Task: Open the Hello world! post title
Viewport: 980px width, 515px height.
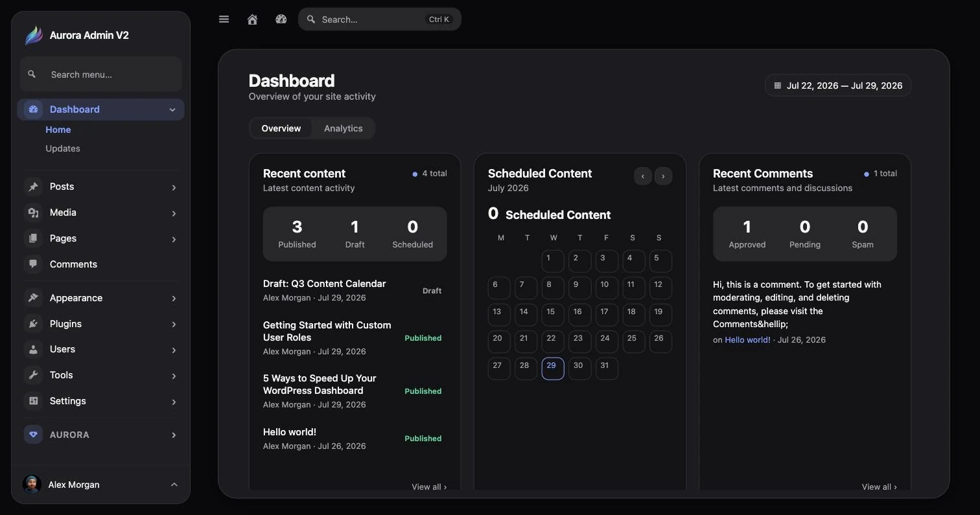Action: (290, 432)
